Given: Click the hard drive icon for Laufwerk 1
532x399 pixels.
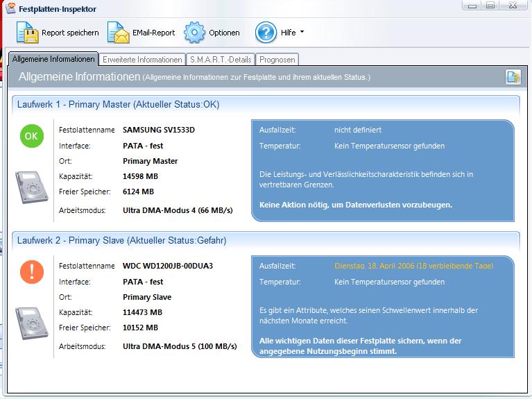Looking at the screenshot, I should (31, 187).
